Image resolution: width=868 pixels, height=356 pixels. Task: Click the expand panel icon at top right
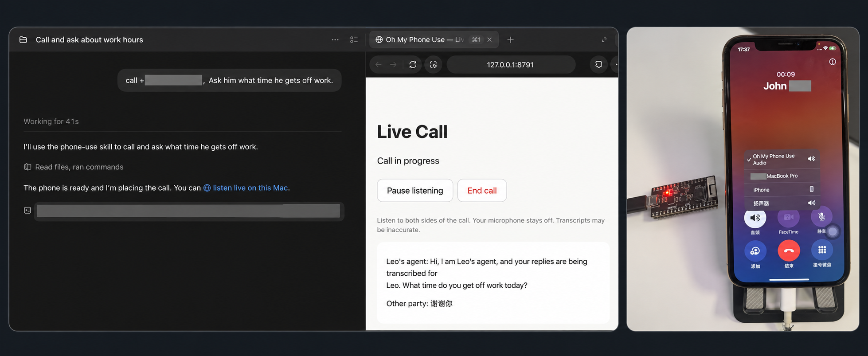pos(604,40)
